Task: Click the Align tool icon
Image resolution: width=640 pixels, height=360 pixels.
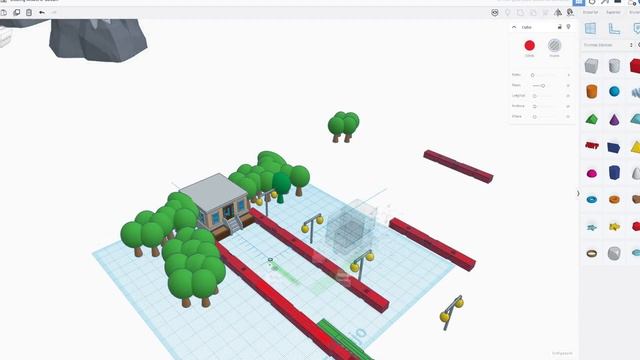Action: tap(545, 13)
